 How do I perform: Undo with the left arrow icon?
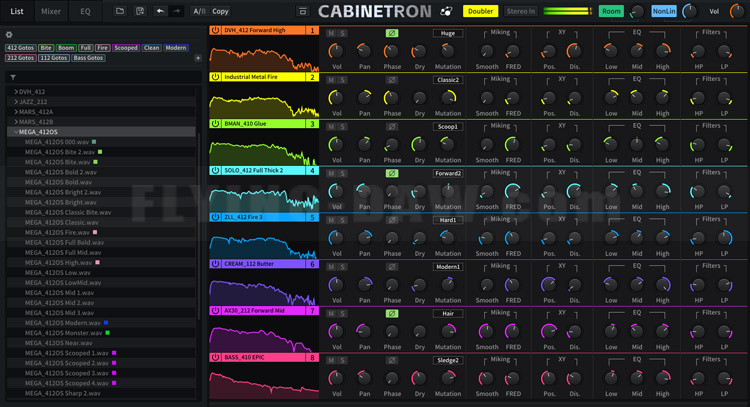(160, 11)
